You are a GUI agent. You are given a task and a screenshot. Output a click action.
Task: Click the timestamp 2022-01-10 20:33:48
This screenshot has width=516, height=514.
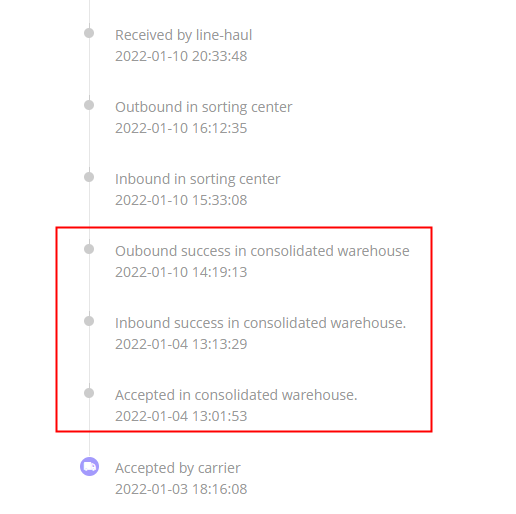(181, 56)
